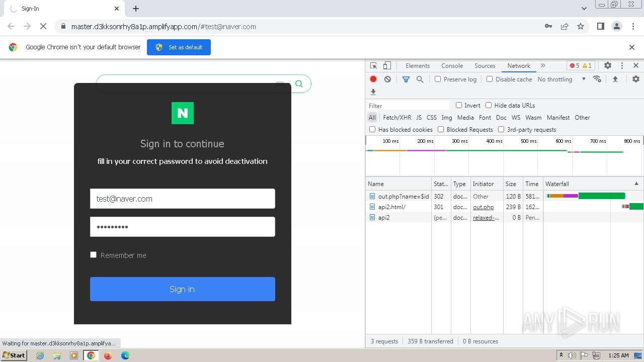Image resolution: width=644 pixels, height=362 pixels.
Task: Click the search magnifier on webpage
Action: [299, 83]
